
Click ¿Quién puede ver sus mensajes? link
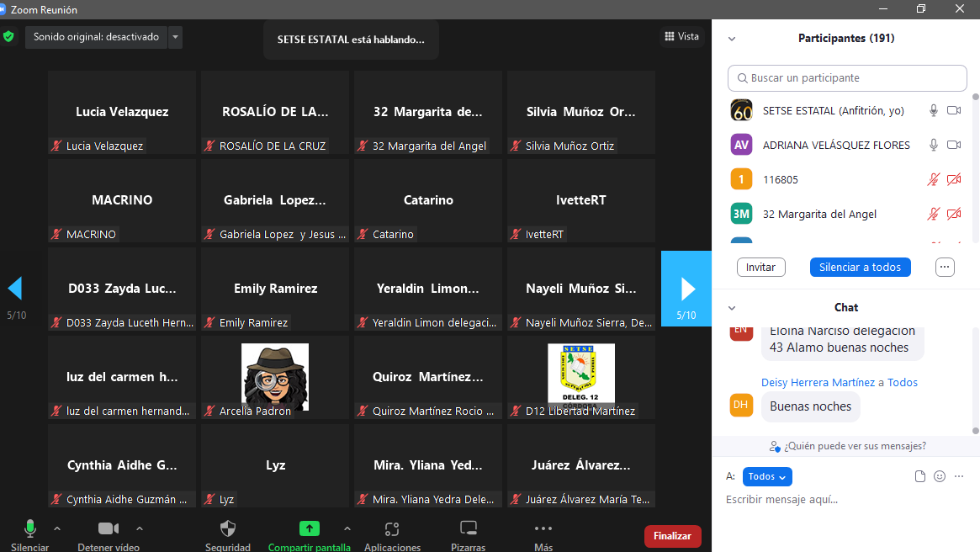855,446
